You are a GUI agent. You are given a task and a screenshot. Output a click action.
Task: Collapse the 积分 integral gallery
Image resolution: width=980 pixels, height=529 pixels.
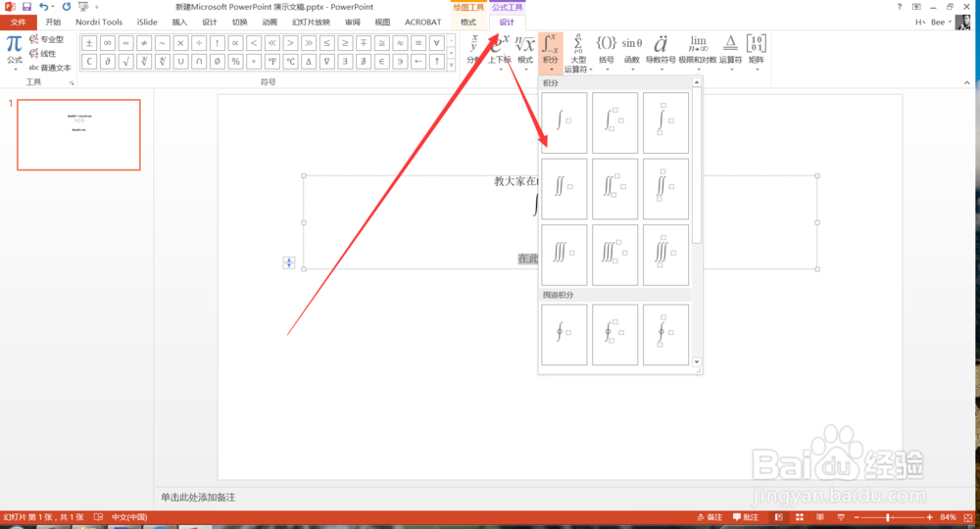pos(550,53)
